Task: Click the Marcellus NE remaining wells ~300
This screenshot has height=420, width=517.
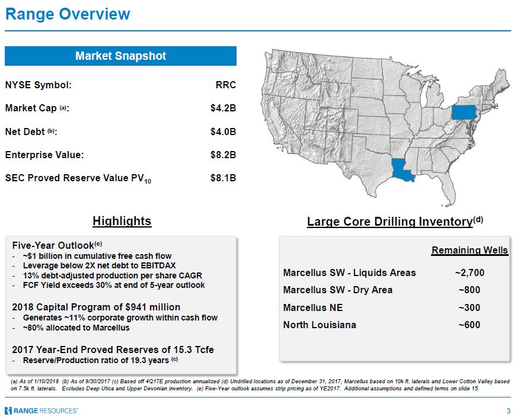Action: (x=469, y=307)
